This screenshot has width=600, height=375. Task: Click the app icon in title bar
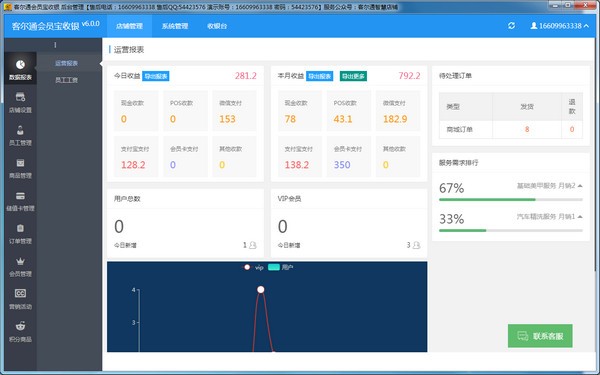[x=7, y=7]
